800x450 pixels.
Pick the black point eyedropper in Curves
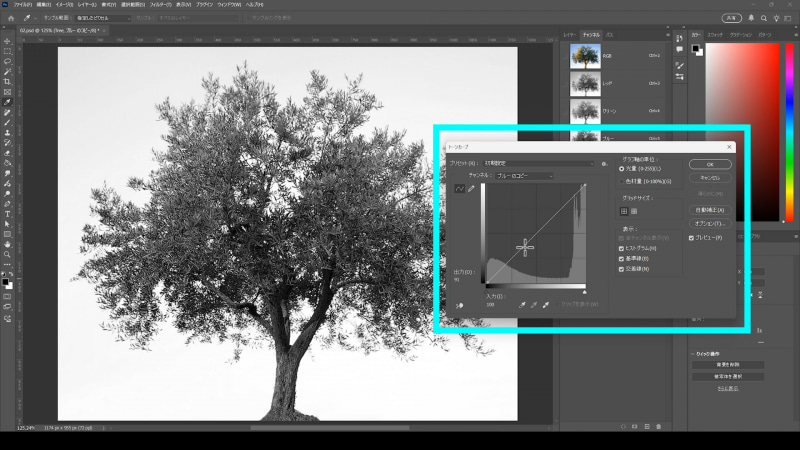522,305
